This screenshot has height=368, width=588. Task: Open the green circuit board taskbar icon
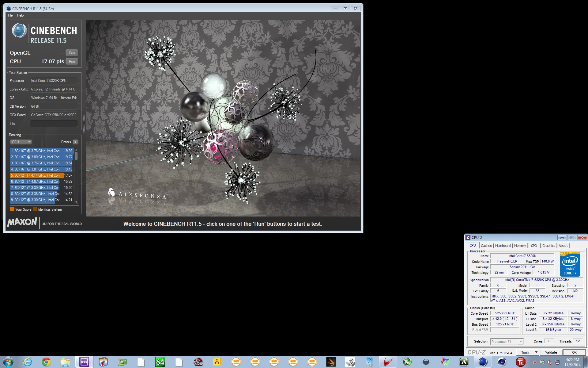click(122, 362)
